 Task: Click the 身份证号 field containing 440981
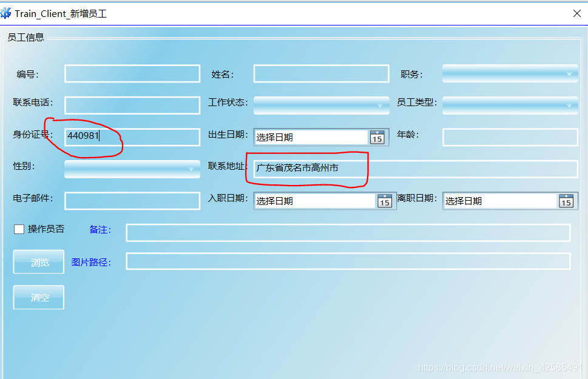(132, 137)
